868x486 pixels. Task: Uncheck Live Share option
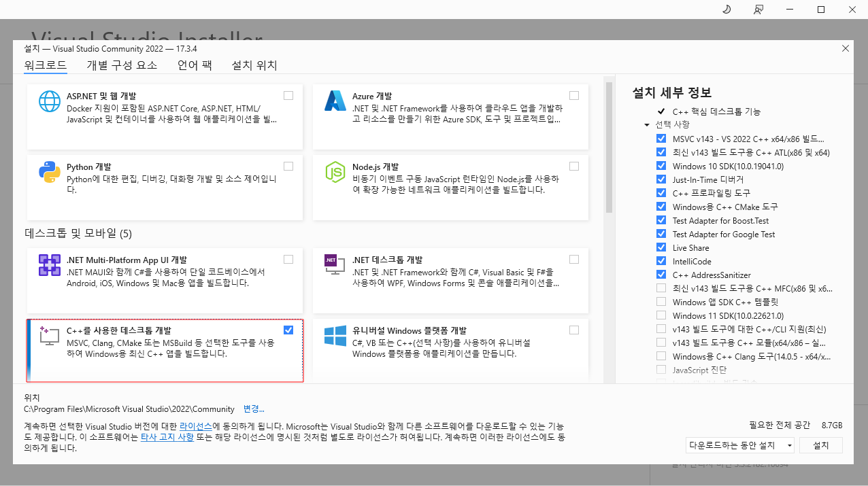(661, 247)
